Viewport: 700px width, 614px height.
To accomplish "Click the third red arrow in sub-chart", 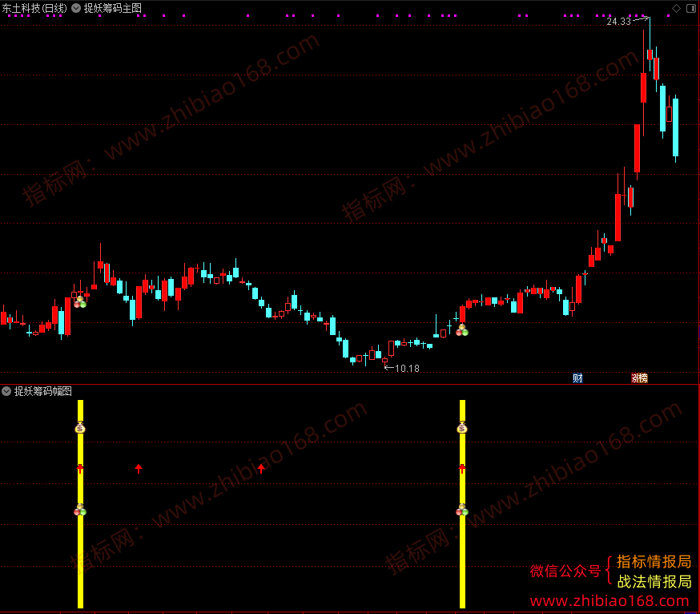I will pos(261,469).
